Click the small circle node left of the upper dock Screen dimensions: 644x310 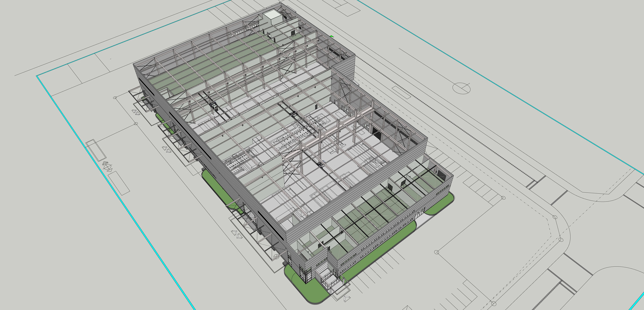click(x=115, y=98)
